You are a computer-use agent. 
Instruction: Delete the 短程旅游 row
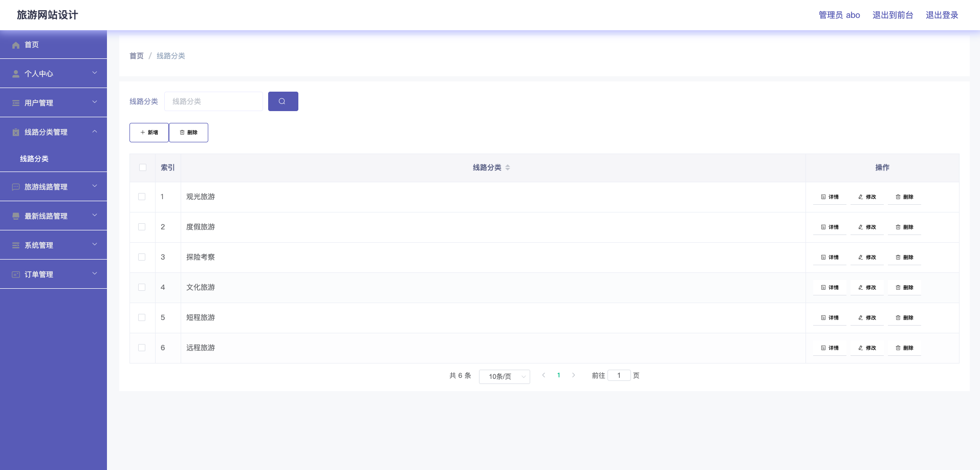click(904, 317)
